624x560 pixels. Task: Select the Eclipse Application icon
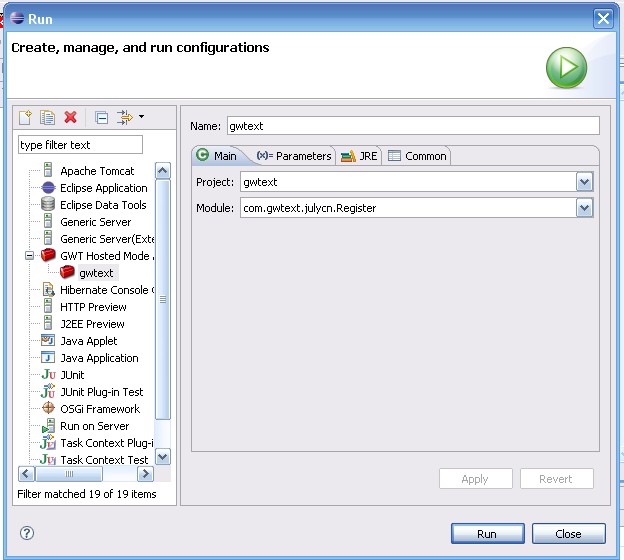coord(48,187)
